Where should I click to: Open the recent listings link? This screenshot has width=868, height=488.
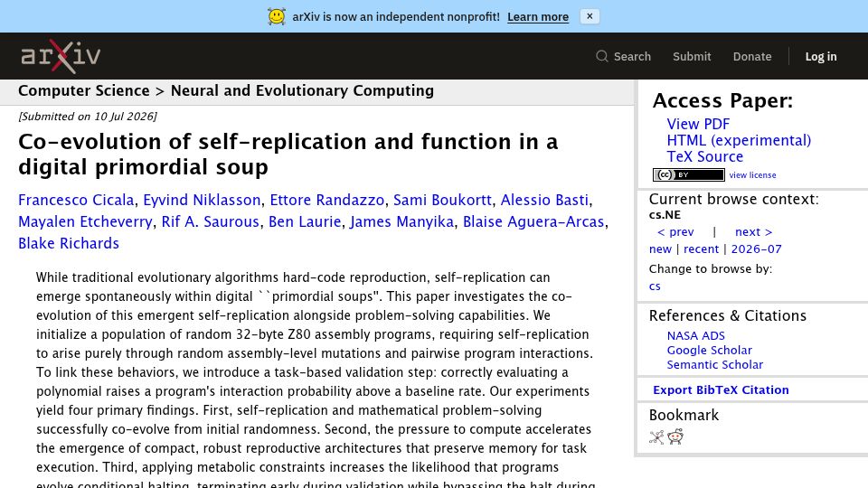point(701,249)
